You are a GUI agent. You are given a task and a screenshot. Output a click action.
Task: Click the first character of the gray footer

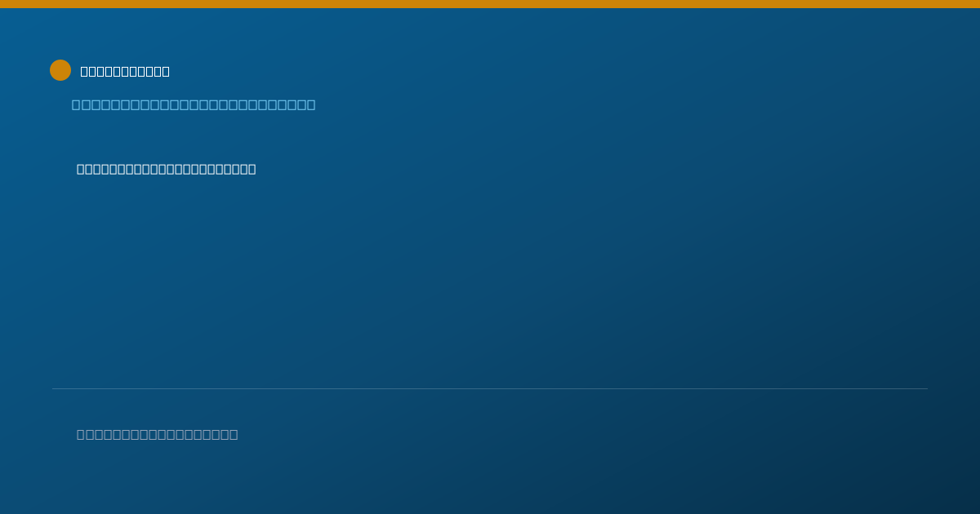81,434
